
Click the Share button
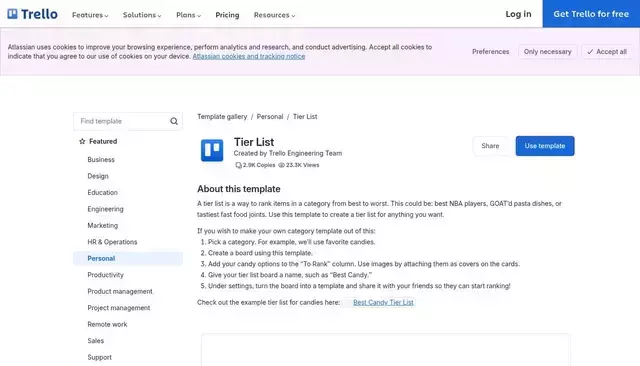point(490,146)
